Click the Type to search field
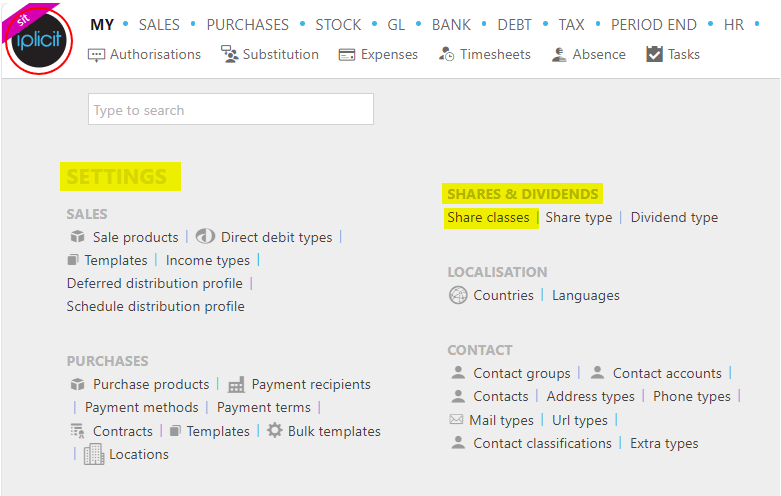Screen dimensions: 781x496 click(x=231, y=109)
